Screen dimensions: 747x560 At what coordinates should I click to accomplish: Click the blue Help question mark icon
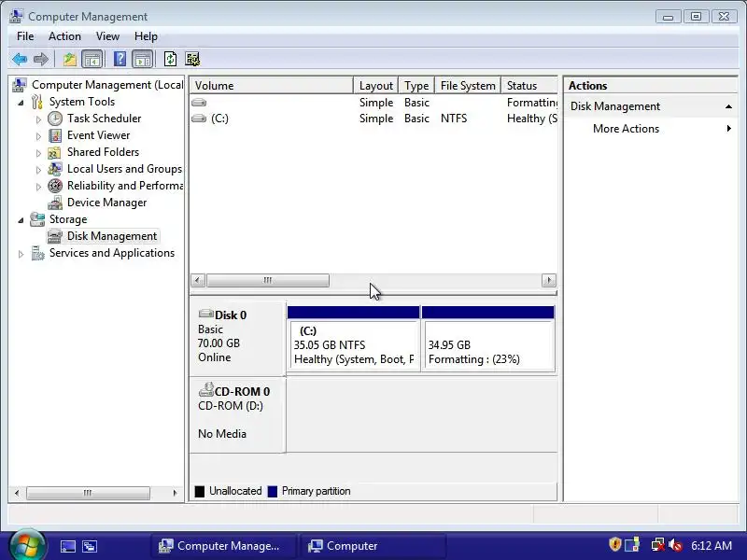click(x=120, y=60)
